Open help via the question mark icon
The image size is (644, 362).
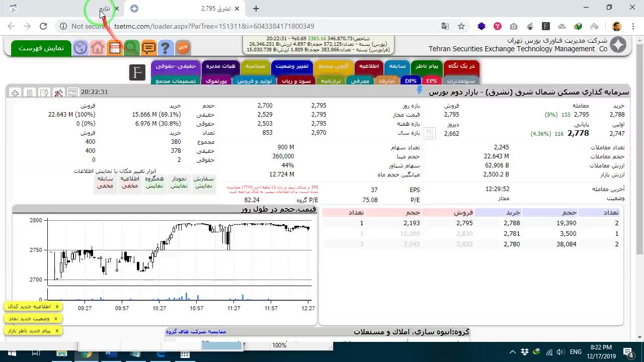[x=166, y=48]
